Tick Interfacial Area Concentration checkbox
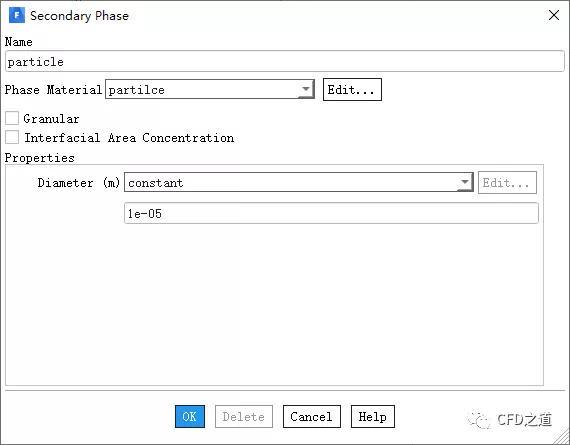570x445 pixels. click(12, 137)
